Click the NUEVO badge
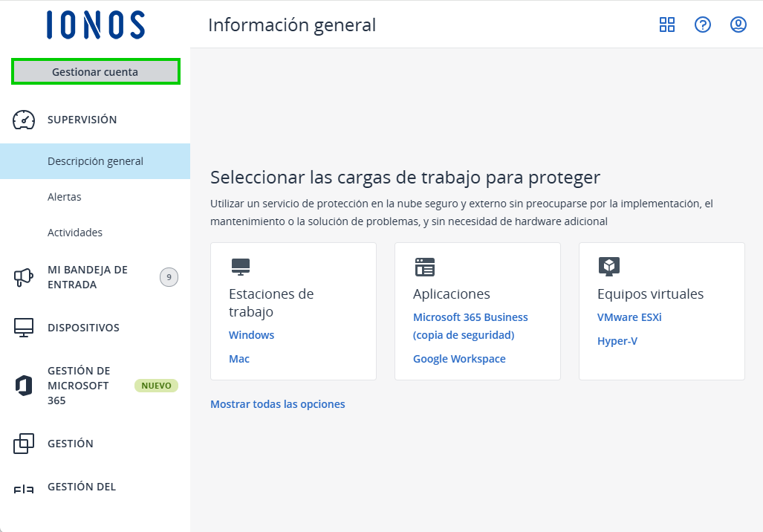763x532 pixels. point(156,386)
